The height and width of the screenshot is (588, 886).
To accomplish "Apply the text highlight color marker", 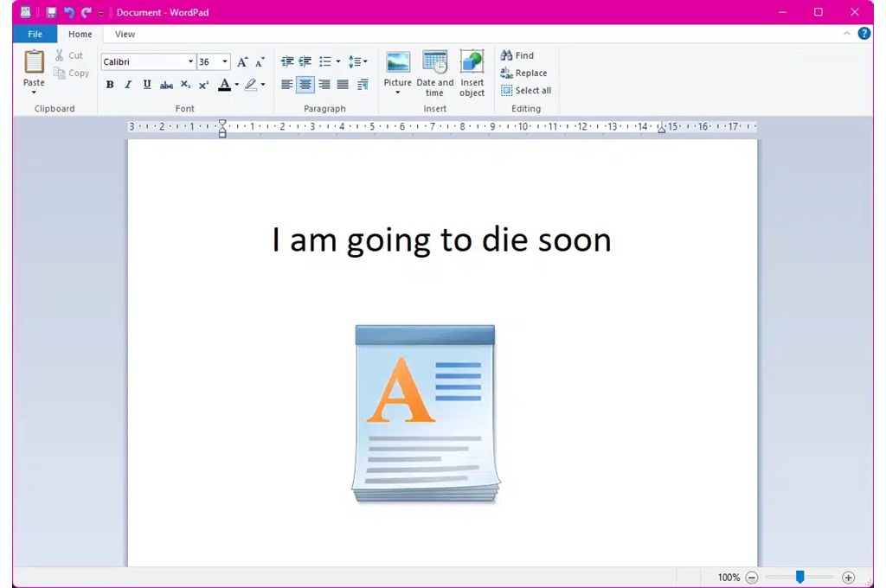I will click(x=251, y=85).
